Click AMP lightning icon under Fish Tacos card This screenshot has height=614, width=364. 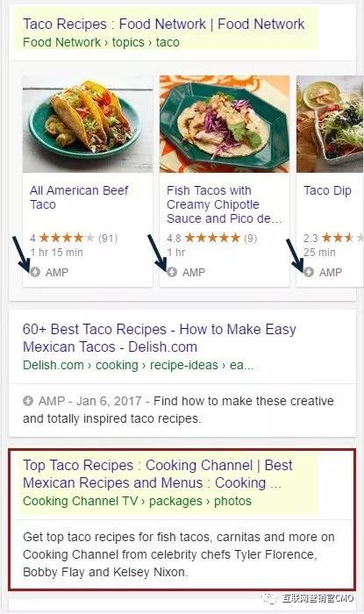click(x=172, y=272)
